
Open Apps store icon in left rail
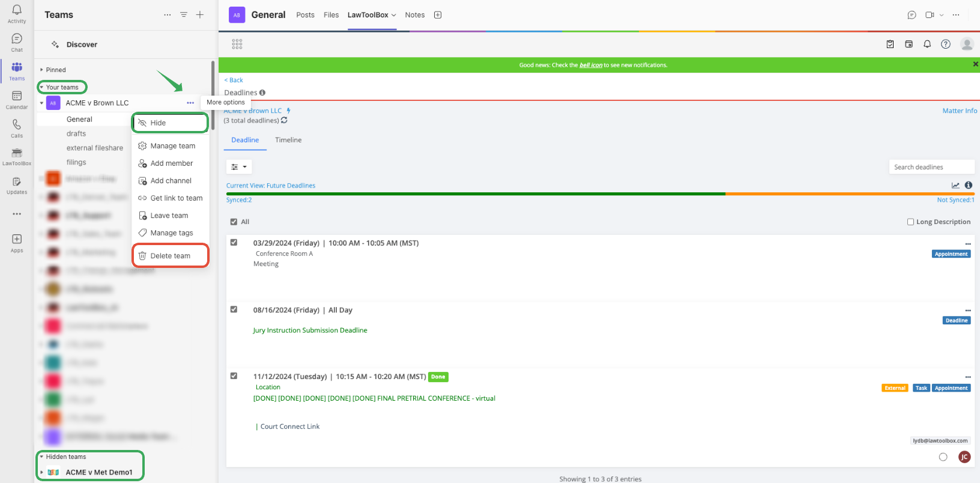[x=17, y=239]
